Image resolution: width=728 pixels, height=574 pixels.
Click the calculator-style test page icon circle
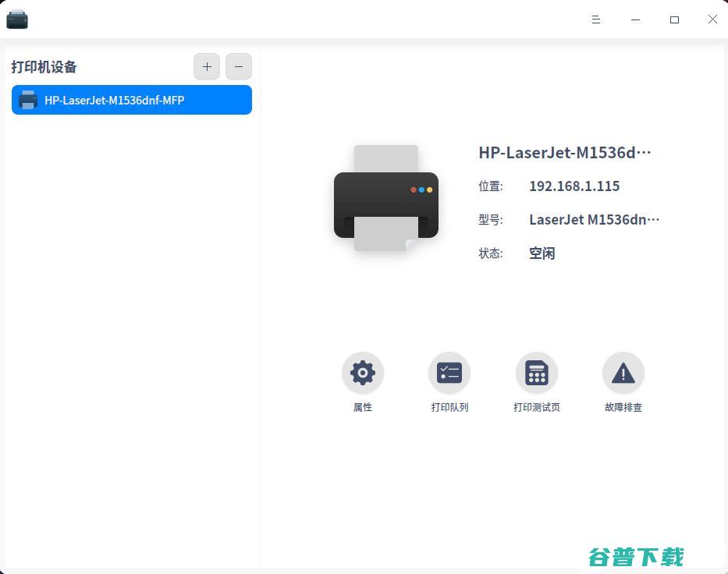(x=536, y=373)
